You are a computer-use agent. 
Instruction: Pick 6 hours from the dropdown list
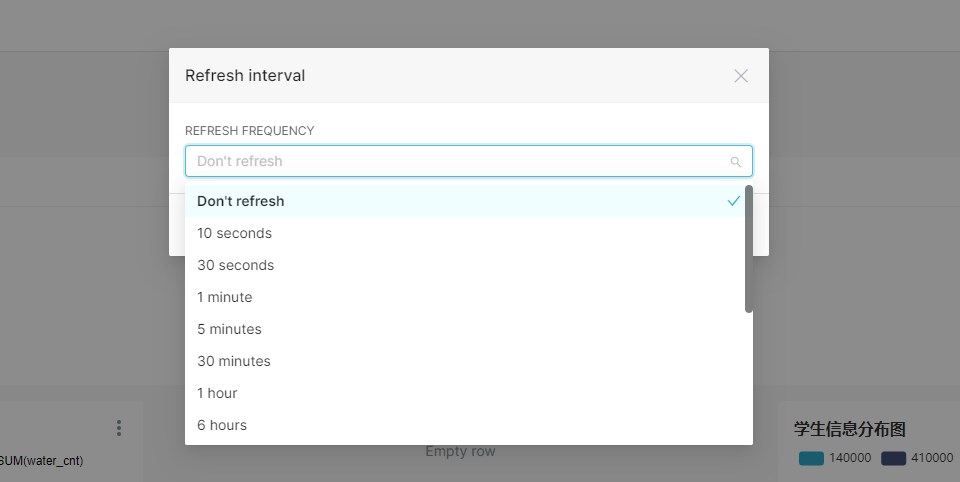pos(222,425)
